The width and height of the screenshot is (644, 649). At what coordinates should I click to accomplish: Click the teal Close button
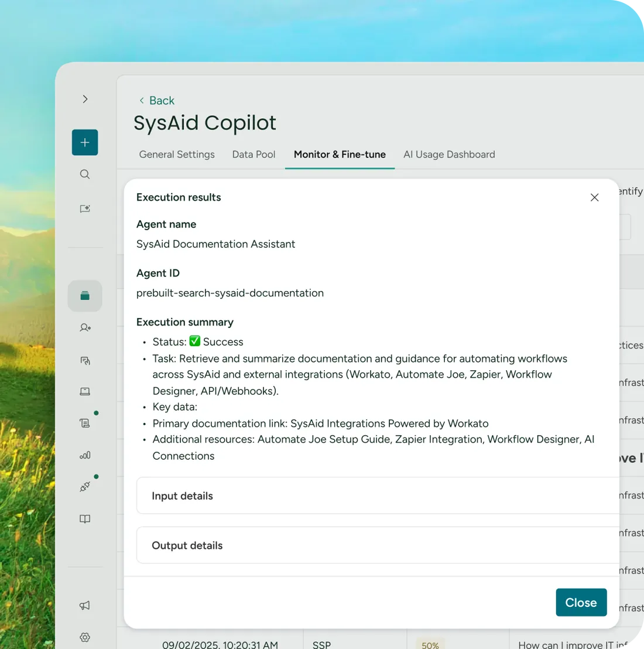click(581, 602)
